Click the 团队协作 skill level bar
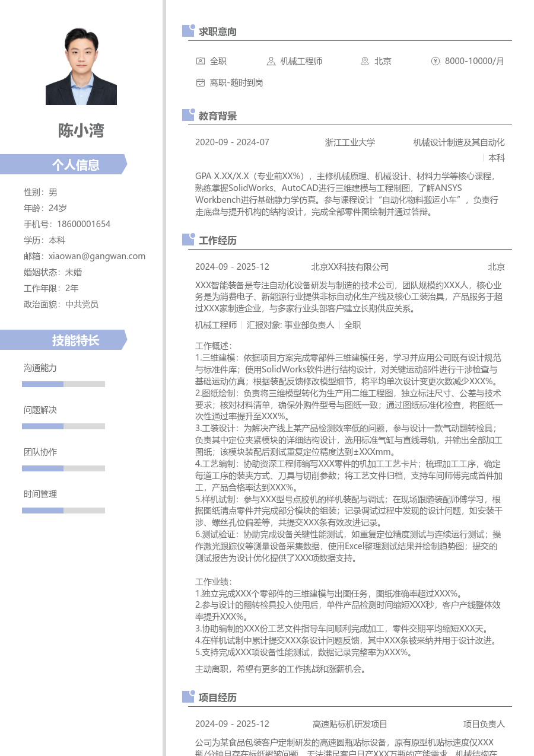534x756 pixels. point(63,468)
